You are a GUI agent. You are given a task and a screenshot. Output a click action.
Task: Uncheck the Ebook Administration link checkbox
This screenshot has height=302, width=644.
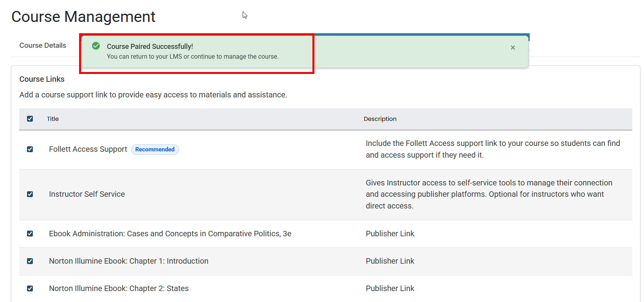tap(30, 234)
